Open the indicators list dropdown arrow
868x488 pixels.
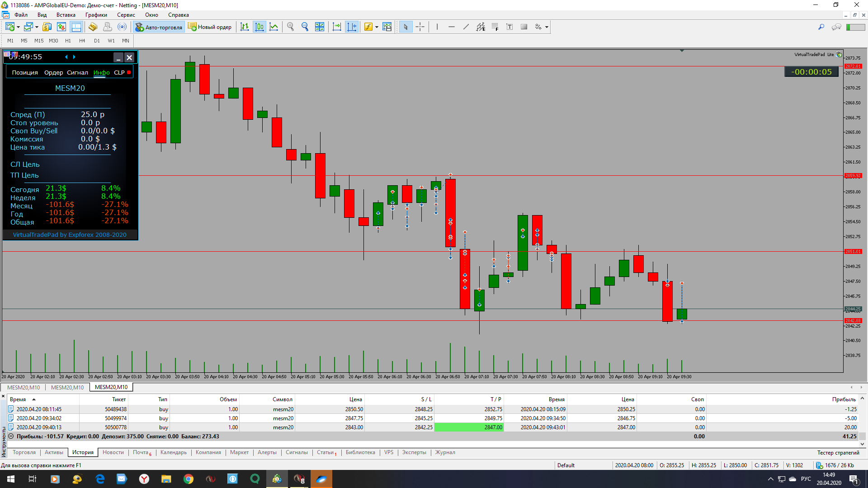(x=377, y=27)
